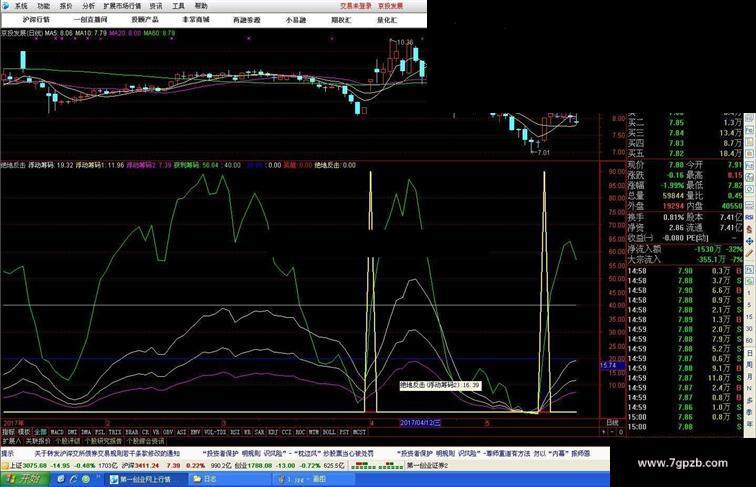
Task: Switch to the 沪深行情 tab
Action: click(36, 20)
